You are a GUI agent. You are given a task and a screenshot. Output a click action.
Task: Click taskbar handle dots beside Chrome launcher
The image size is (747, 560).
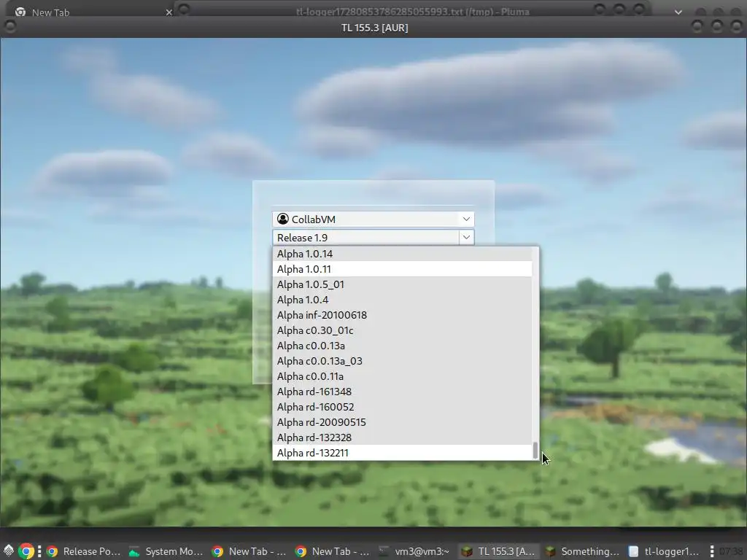tap(39, 551)
